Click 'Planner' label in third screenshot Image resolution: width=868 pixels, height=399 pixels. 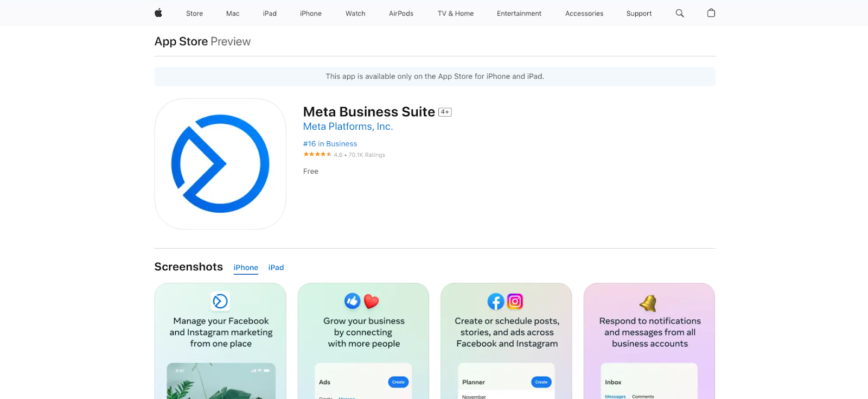[474, 382]
